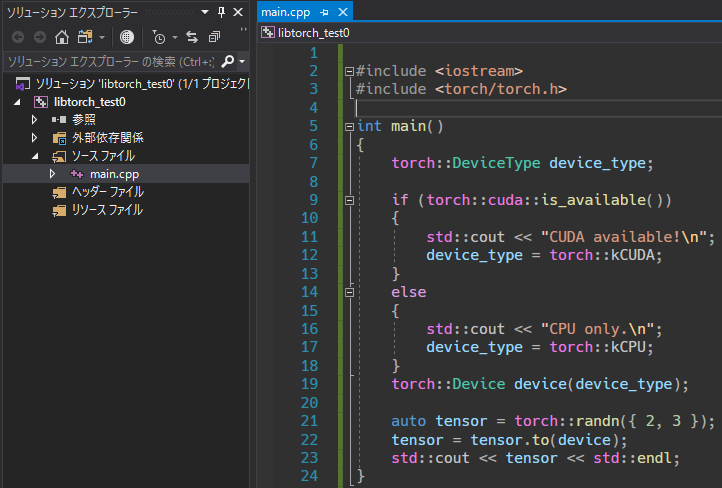722x488 pixels.
Task: Click the Solution Explorer search input field
Action: 111,61
